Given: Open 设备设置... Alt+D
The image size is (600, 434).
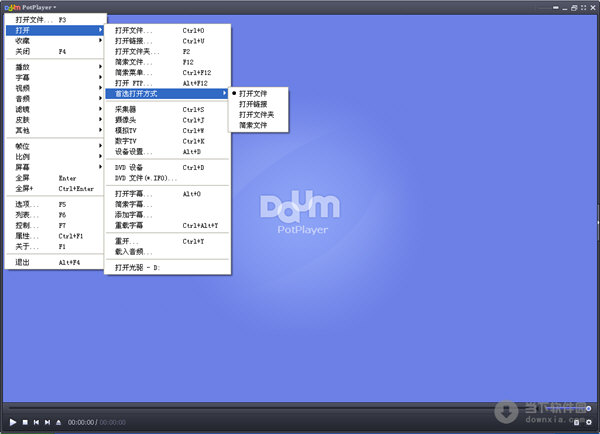Looking at the screenshot, I should tap(167, 152).
